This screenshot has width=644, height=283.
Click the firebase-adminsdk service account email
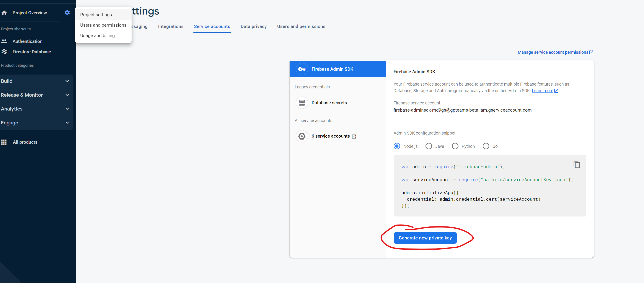pos(463,110)
